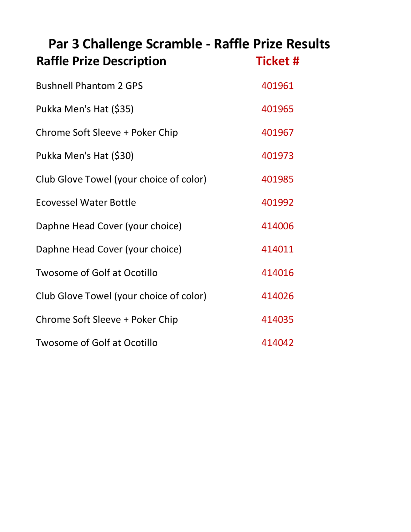Click ticket number 401965
This screenshot has width=411, height=532.
click(277, 109)
